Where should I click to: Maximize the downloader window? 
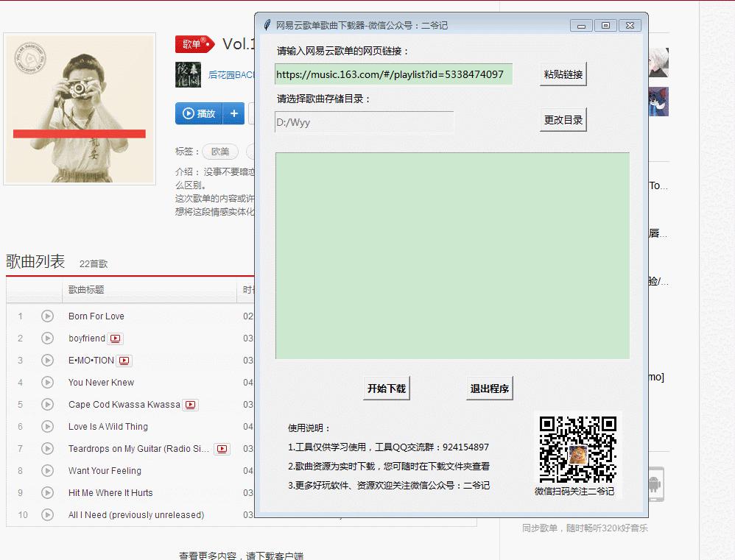coord(605,25)
